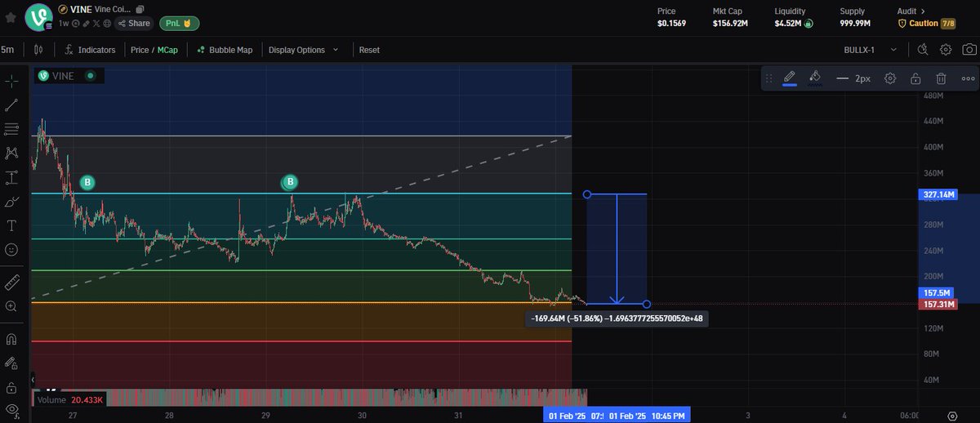Click the Caution 7/8 audit badge
980x423 pixels.
pyautogui.click(x=928, y=24)
